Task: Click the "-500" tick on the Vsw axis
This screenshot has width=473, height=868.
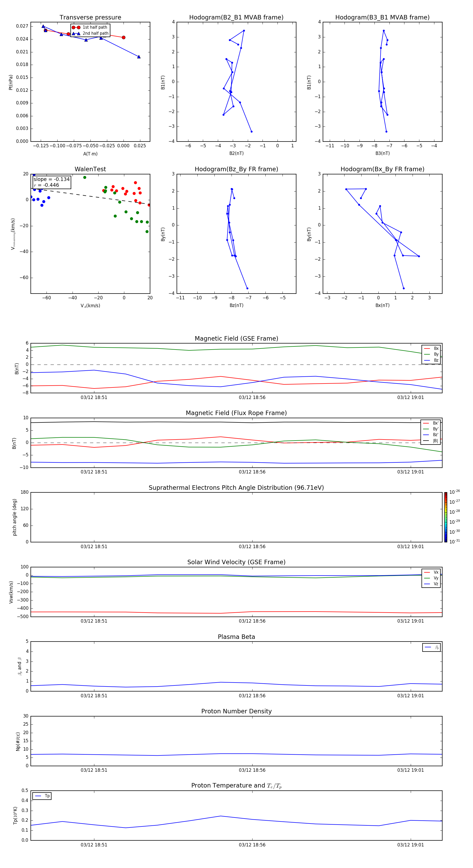Action: (x=23, y=617)
